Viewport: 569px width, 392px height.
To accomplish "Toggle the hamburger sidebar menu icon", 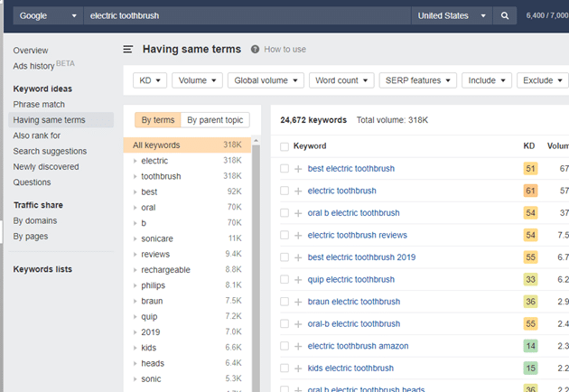I will point(127,49).
